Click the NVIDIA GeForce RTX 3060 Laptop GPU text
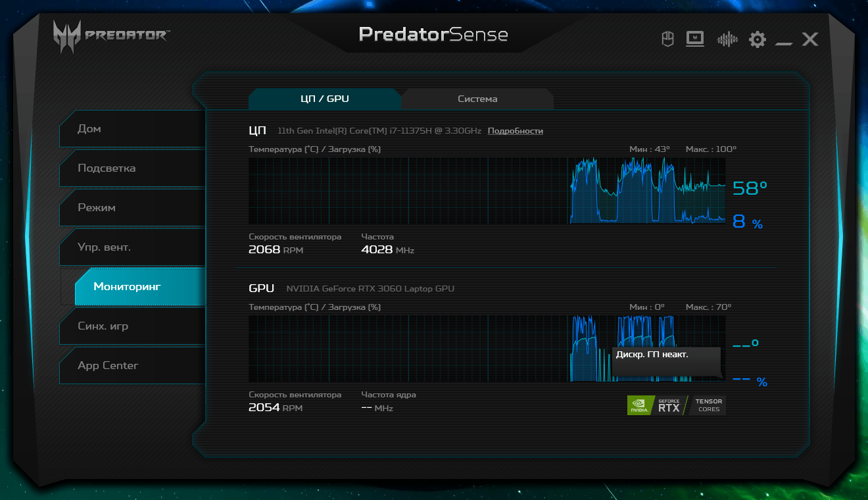The image size is (868, 500). coord(370,289)
